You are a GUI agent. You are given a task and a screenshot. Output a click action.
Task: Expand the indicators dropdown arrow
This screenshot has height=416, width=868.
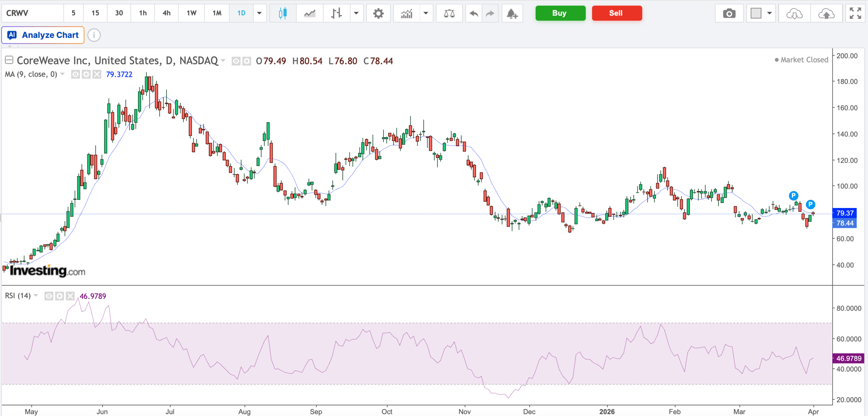pos(426,13)
